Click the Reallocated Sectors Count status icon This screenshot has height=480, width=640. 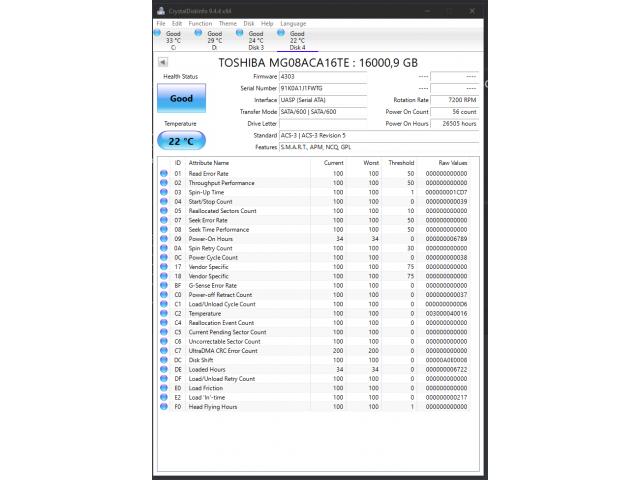164,211
